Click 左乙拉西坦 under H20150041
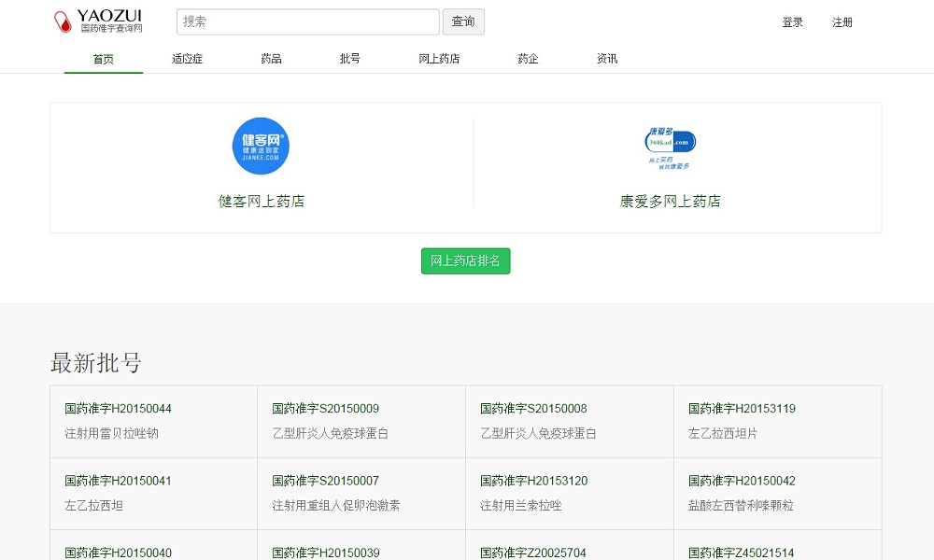Viewport: 934px width, 560px height. point(93,506)
